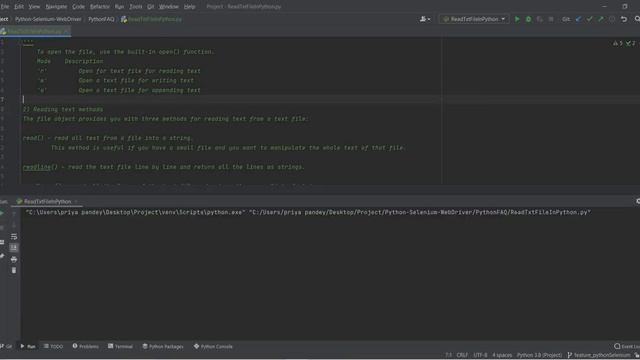Open the Navigate menu
This screenshot has height=360, width=640.
point(56,7)
